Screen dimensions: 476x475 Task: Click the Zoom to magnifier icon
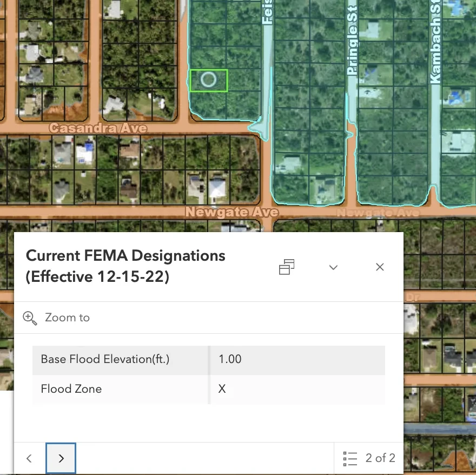(30, 318)
